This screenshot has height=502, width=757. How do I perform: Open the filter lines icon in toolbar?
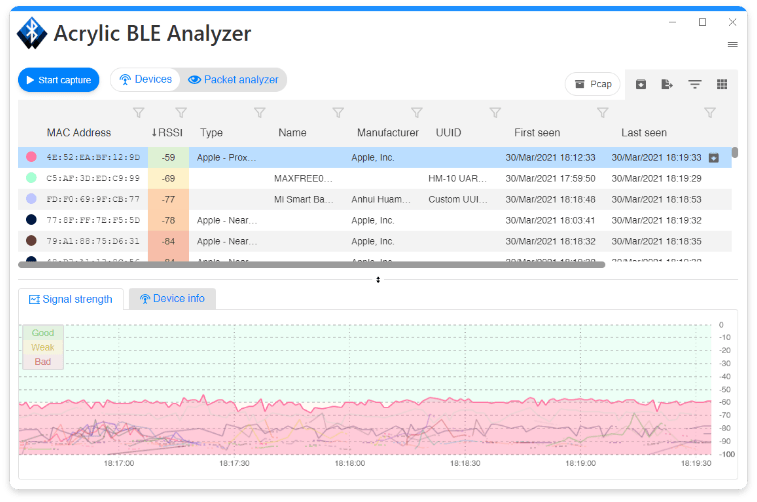click(x=695, y=84)
